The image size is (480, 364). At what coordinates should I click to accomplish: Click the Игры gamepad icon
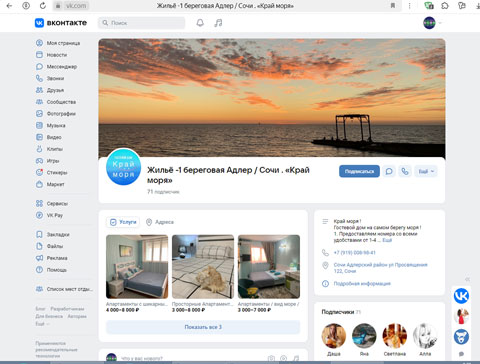39,161
